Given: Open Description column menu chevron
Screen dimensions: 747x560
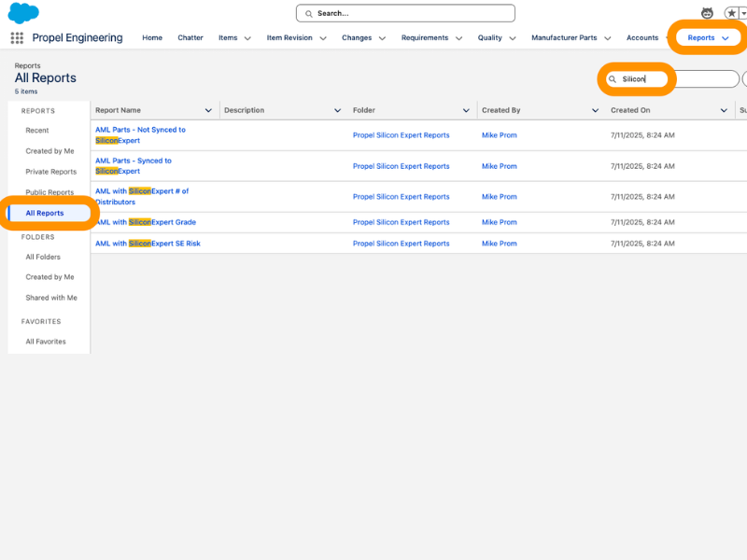Looking at the screenshot, I should point(337,110).
